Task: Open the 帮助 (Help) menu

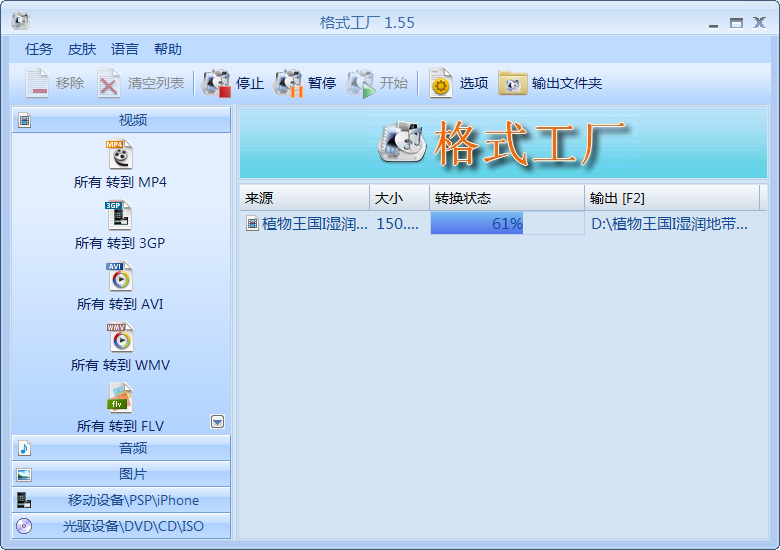Action: (168, 49)
